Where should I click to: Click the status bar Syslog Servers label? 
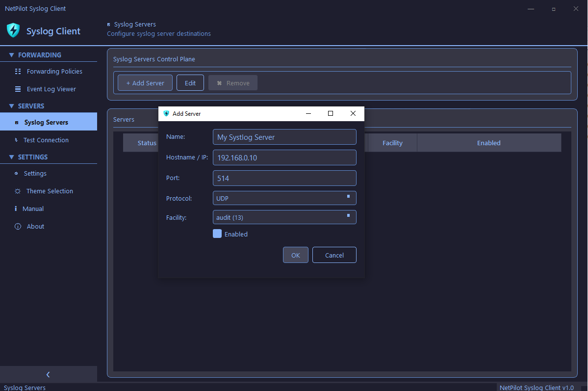[24, 388]
